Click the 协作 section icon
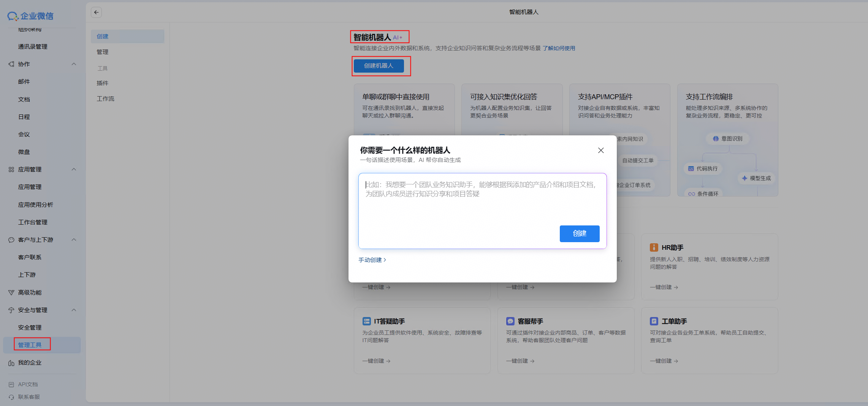 (11, 64)
